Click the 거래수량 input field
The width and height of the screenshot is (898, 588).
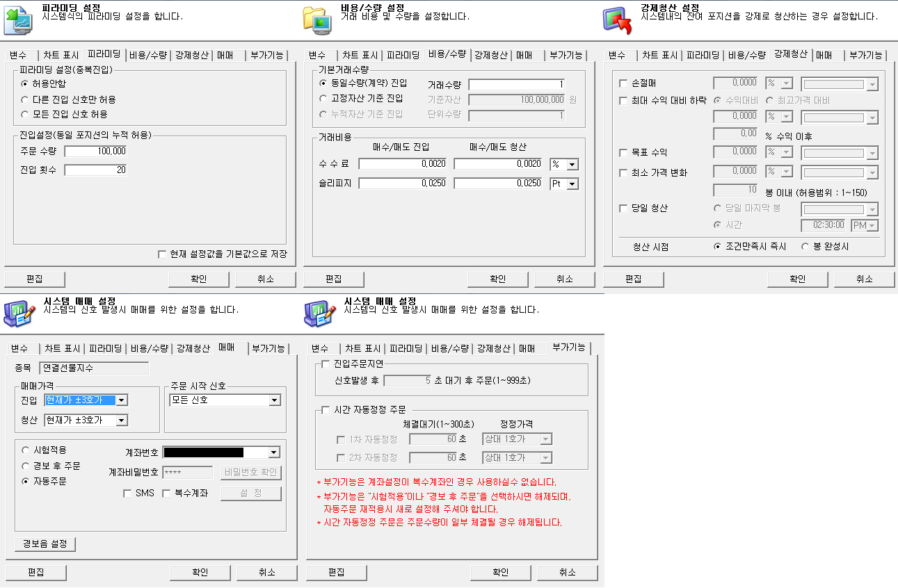pos(516,85)
